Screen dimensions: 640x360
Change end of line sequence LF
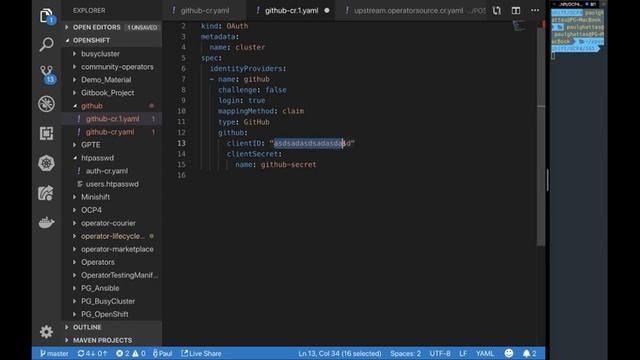point(463,353)
